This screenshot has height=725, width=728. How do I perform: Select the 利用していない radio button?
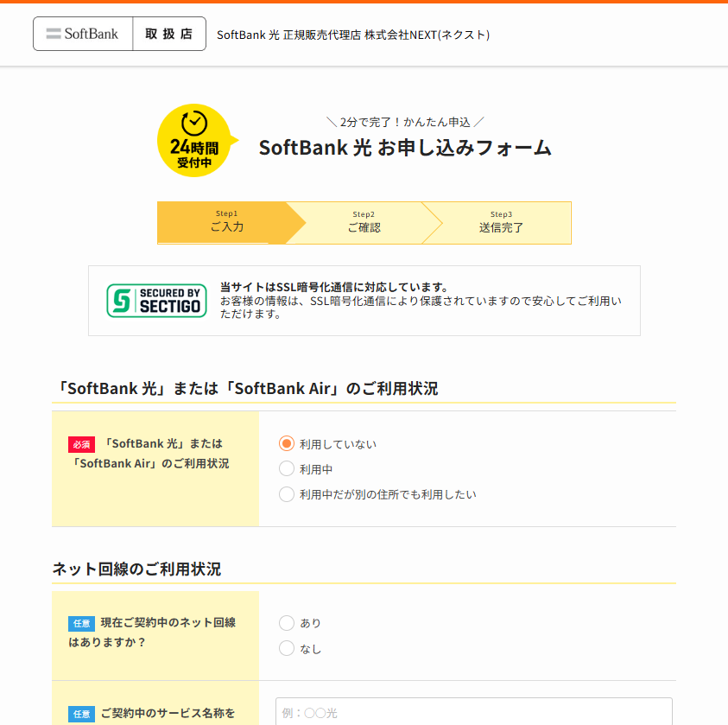[287, 443]
